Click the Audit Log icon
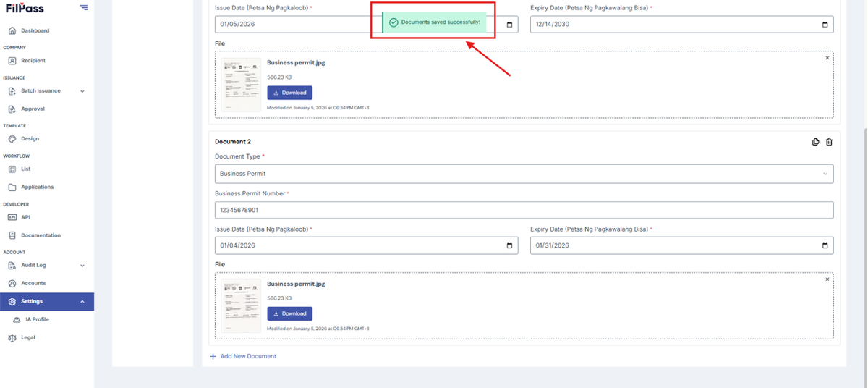The width and height of the screenshot is (868, 388). [12, 266]
